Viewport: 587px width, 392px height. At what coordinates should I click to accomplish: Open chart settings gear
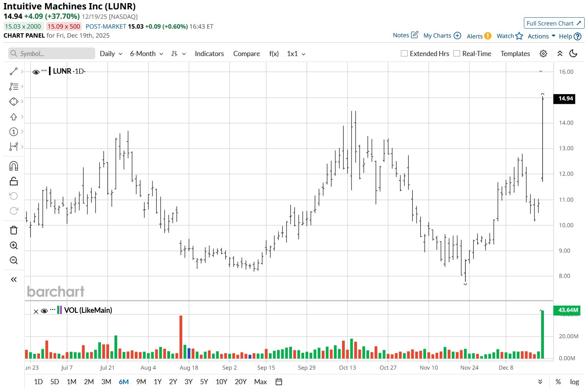click(x=543, y=54)
